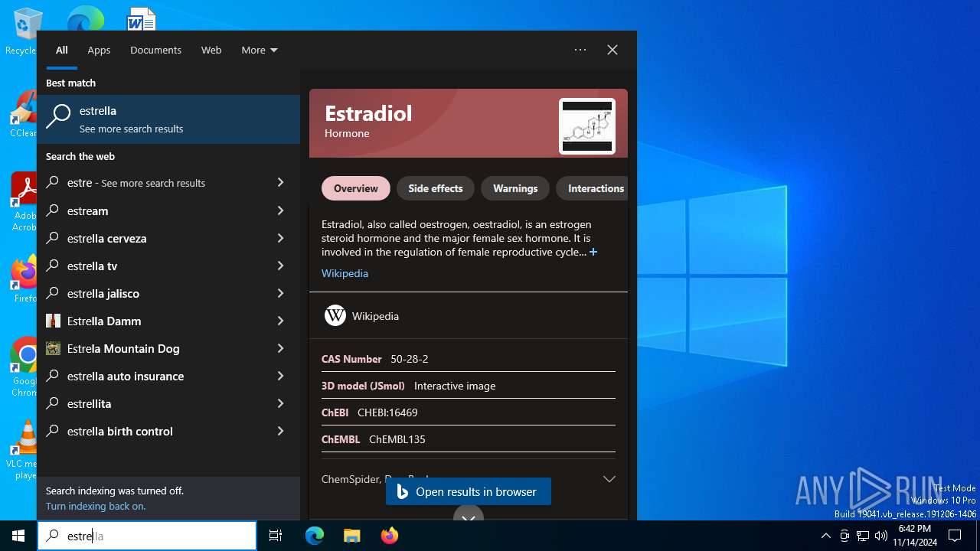The width and height of the screenshot is (980, 551).
Task: Open the More filter dropdown
Action: [x=260, y=50]
